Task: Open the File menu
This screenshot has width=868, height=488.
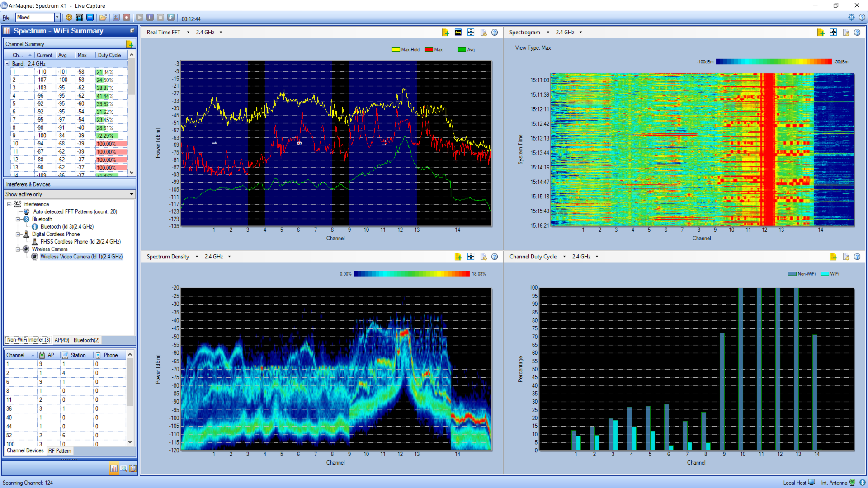Action: click(6, 18)
